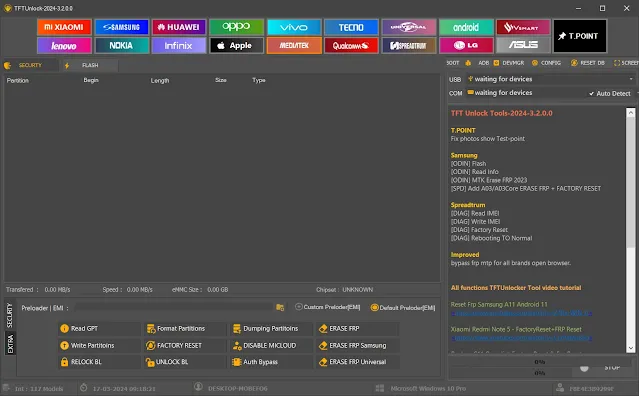Switch to the SECURITY tab

tap(30, 65)
